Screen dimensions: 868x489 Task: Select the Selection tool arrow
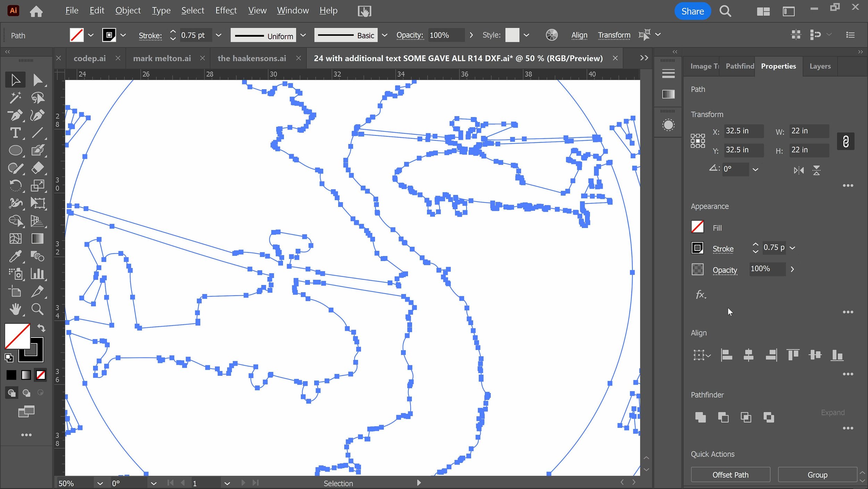click(15, 80)
